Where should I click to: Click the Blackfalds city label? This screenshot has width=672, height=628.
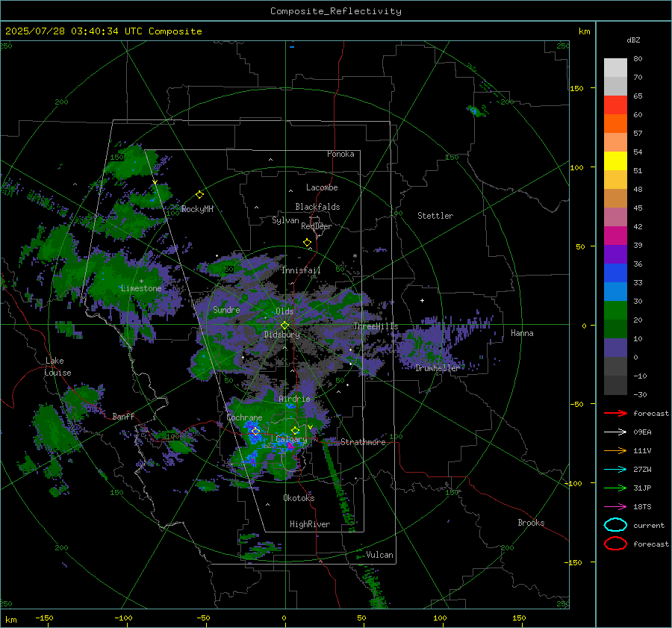coord(317,207)
